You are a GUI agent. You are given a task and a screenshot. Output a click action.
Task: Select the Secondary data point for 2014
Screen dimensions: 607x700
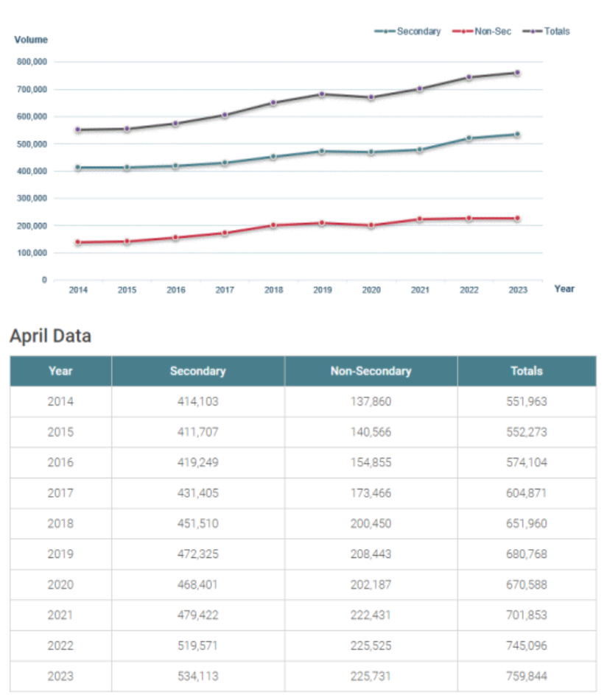[78, 168]
